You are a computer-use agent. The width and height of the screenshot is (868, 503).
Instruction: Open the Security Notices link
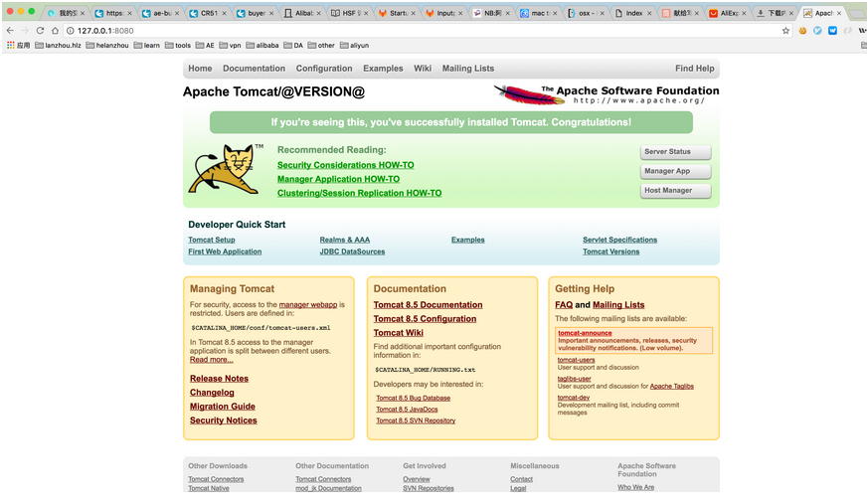pos(223,420)
